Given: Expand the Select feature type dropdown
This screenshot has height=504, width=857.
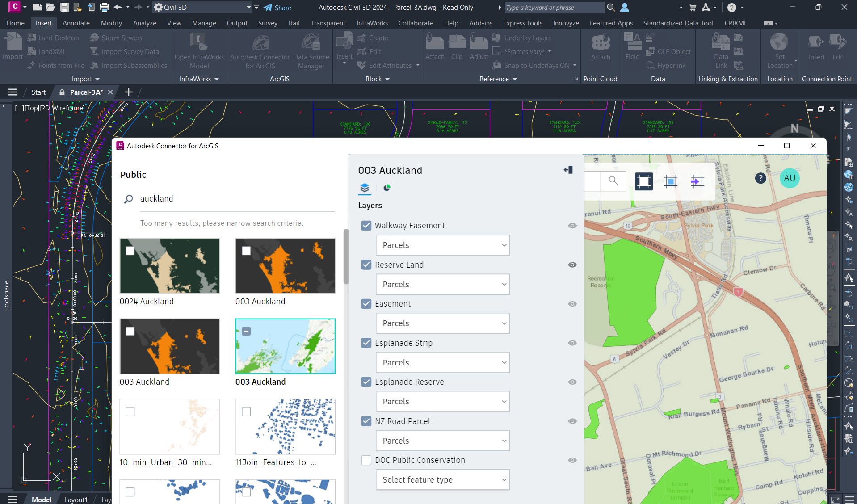Looking at the screenshot, I should (442, 480).
